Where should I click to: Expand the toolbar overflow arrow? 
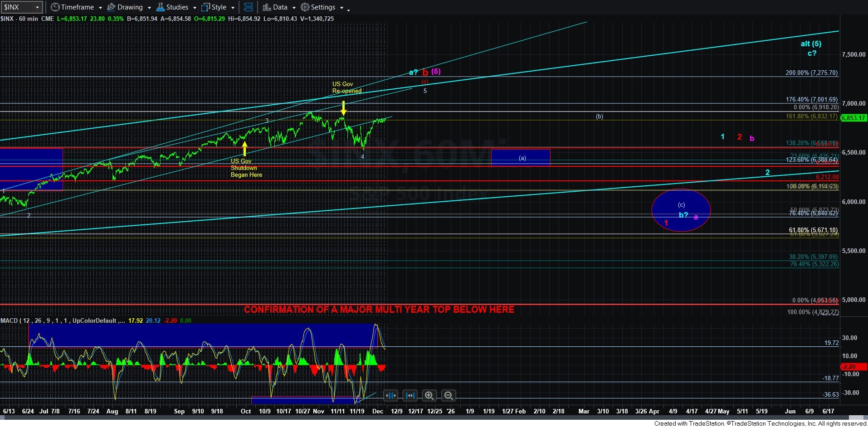pyautogui.click(x=348, y=10)
